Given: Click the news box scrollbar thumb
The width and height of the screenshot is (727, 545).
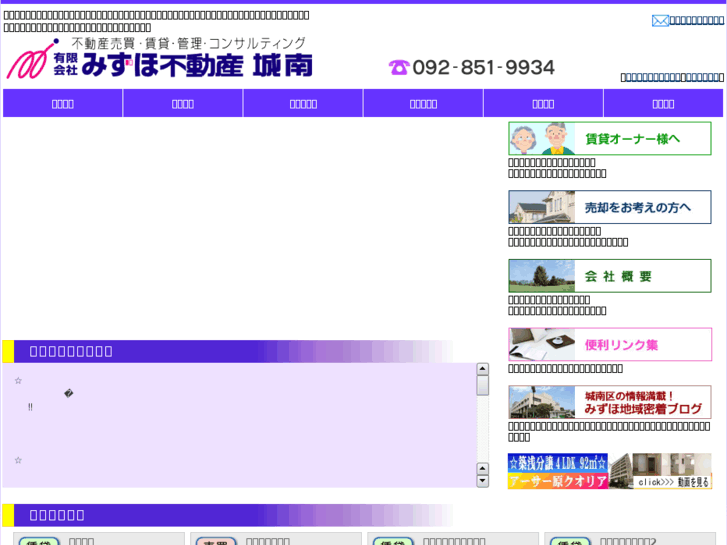Looking at the screenshot, I should click(483, 385).
